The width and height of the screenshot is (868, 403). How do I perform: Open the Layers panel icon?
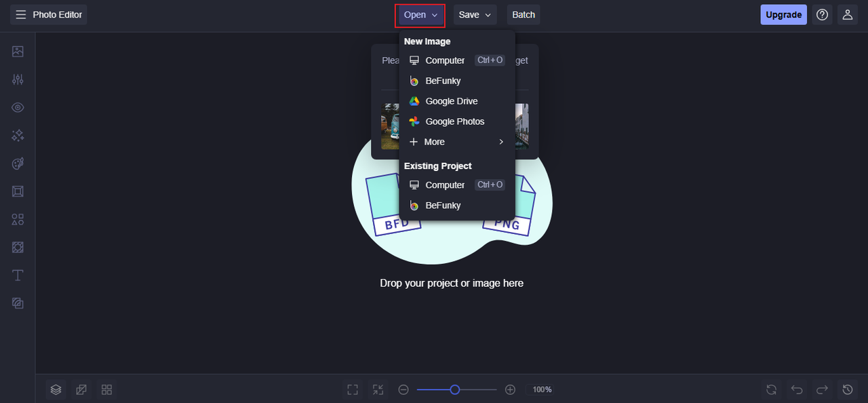coord(56,389)
